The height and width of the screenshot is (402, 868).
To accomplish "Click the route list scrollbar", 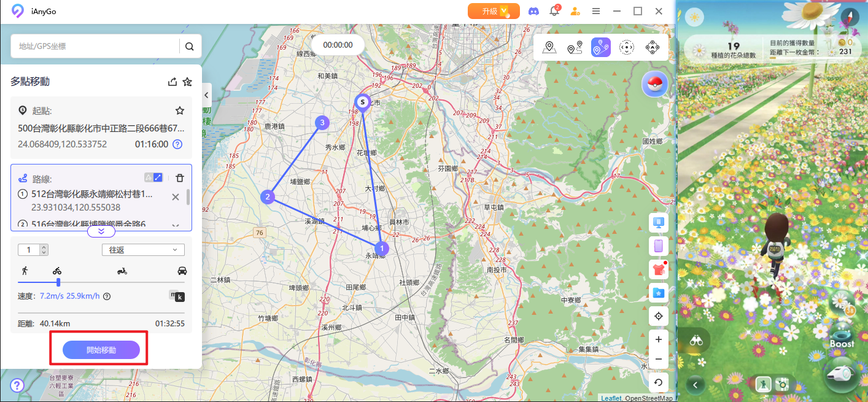I will [x=188, y=197].
